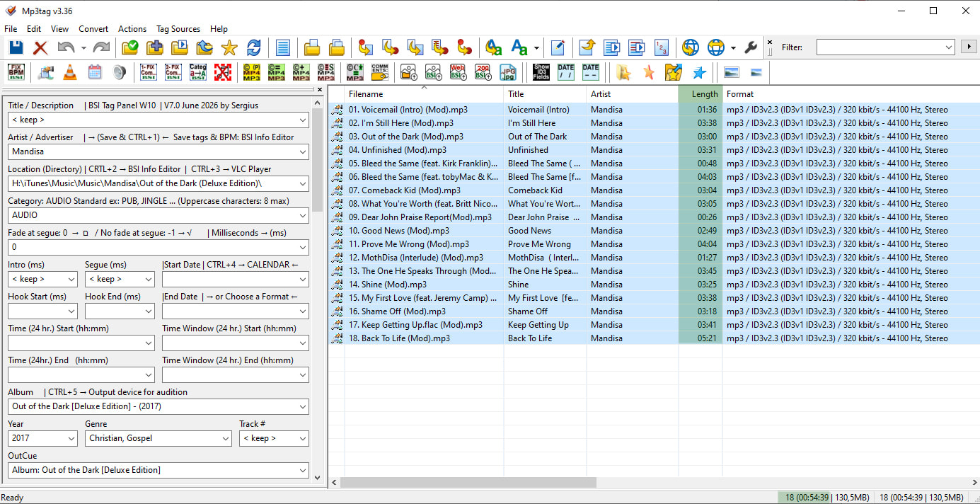Click the wrench options icon
980x504 pixels.
point(751,47)
